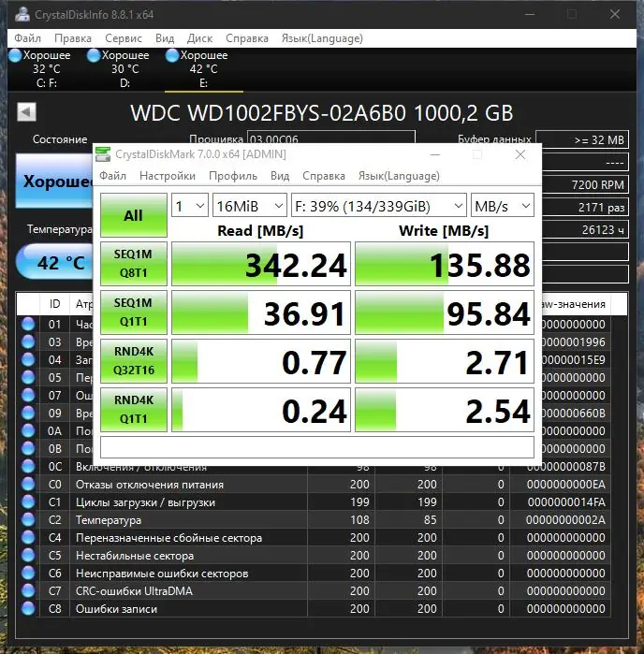Viewport: 644px width, 654px height.
Task: Open the test size dropdown showing 16MiB
Action: [250, 206]
